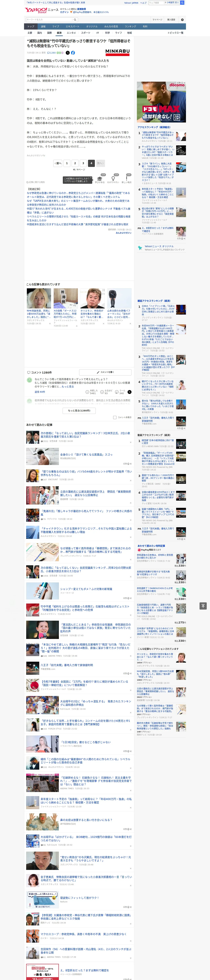
Task: Open 金子恵美氏 小泉進次郎農相 article
Action: click(x=86, y=878)
